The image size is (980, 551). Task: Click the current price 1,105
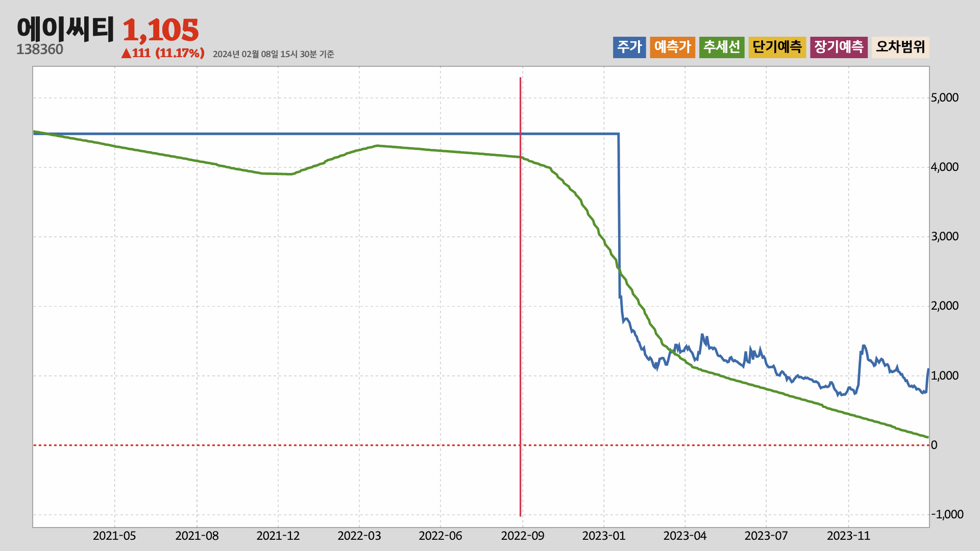point(160,30)
